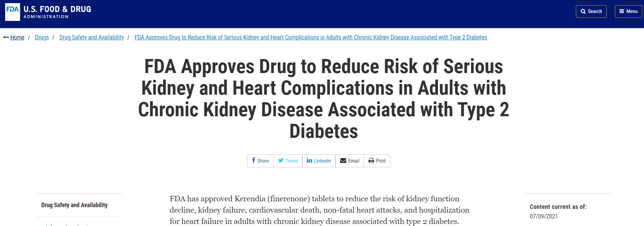This screenshot has width=644, height=226.
Task: Open Drug Safety and Availability breadcrumb
Action: tap(91, 37)
